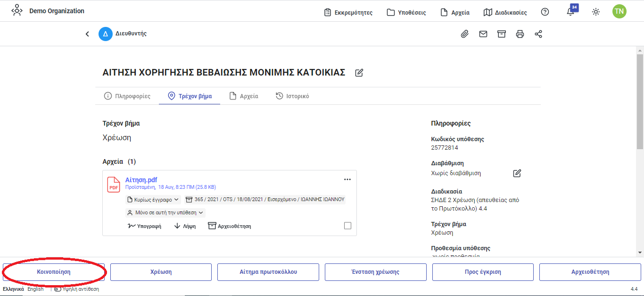
Task: Expand Μόνο σε αυτή την υπόθεση dropdown
Action: 165,213
